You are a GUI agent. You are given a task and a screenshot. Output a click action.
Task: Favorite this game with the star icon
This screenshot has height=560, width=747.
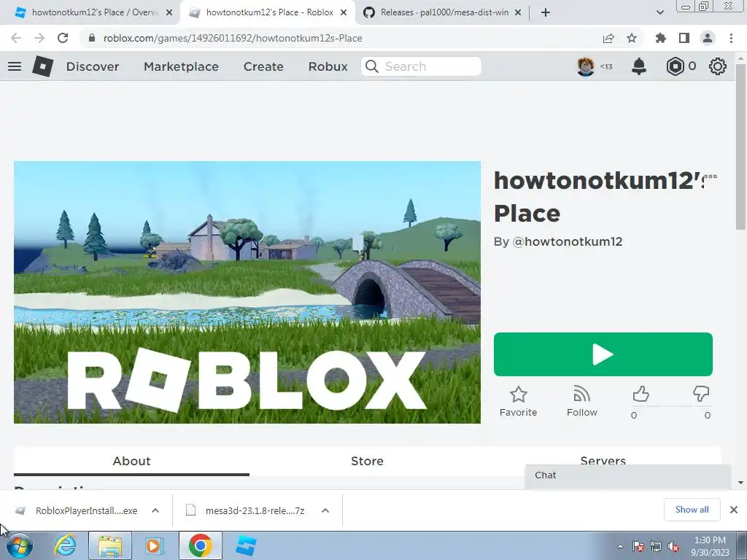(519, 394)
